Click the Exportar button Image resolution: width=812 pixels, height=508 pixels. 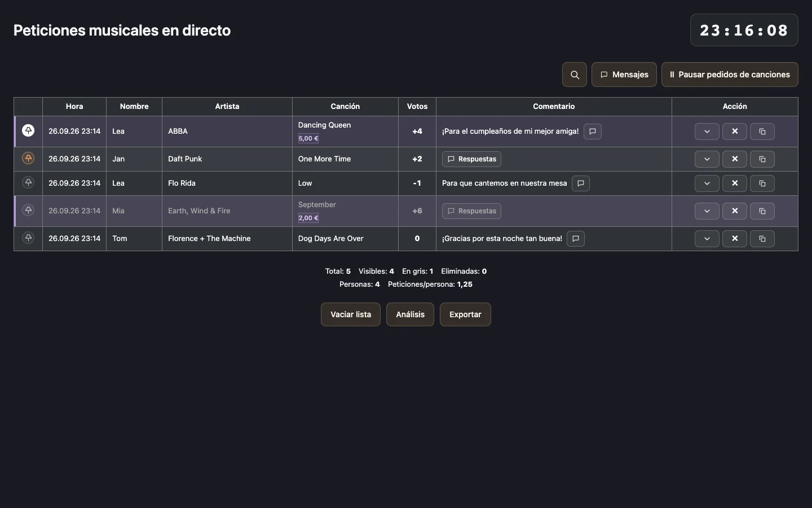click(x=465, y=314)
